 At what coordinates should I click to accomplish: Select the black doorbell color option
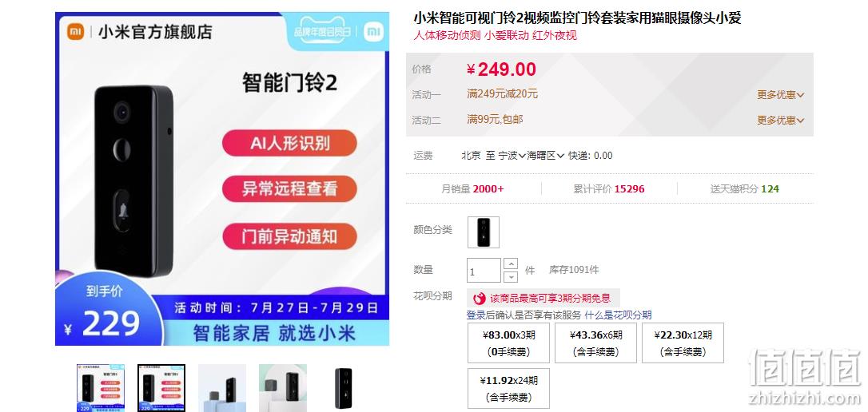pos(484,232)
